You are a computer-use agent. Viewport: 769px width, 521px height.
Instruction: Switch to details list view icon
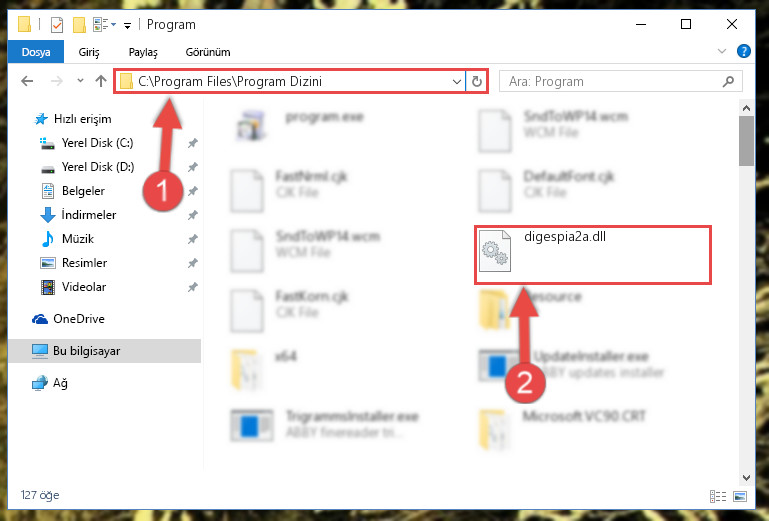pos(718,496)
